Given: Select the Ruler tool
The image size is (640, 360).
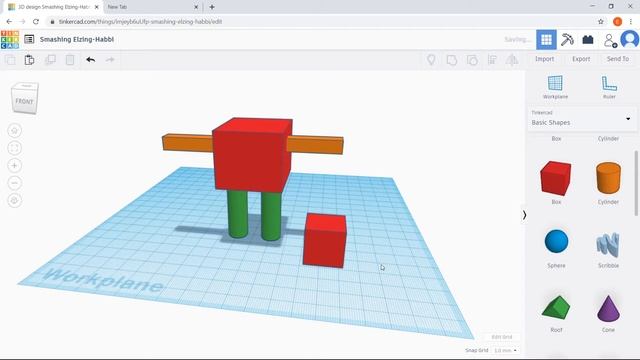Looking at the screenshot, I should [609, 87].
